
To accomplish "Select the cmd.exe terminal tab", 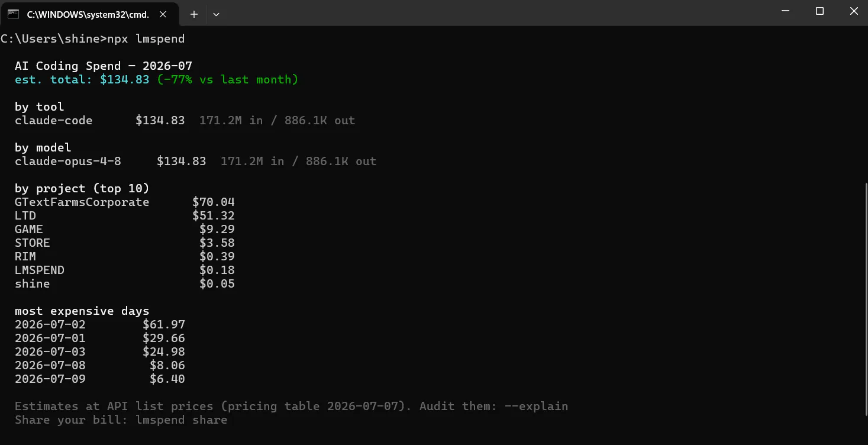I will [x=90, y=14].
